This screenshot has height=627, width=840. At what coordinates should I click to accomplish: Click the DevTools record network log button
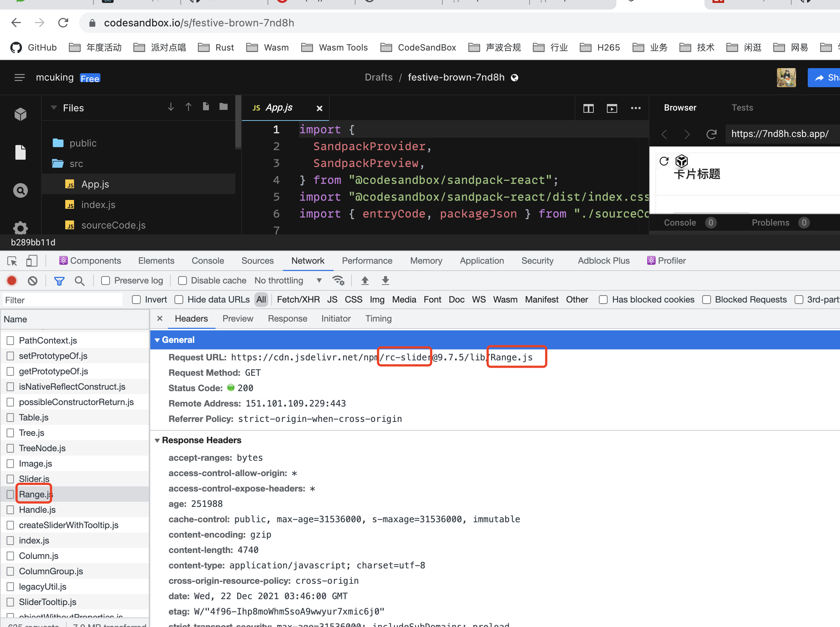12,281
